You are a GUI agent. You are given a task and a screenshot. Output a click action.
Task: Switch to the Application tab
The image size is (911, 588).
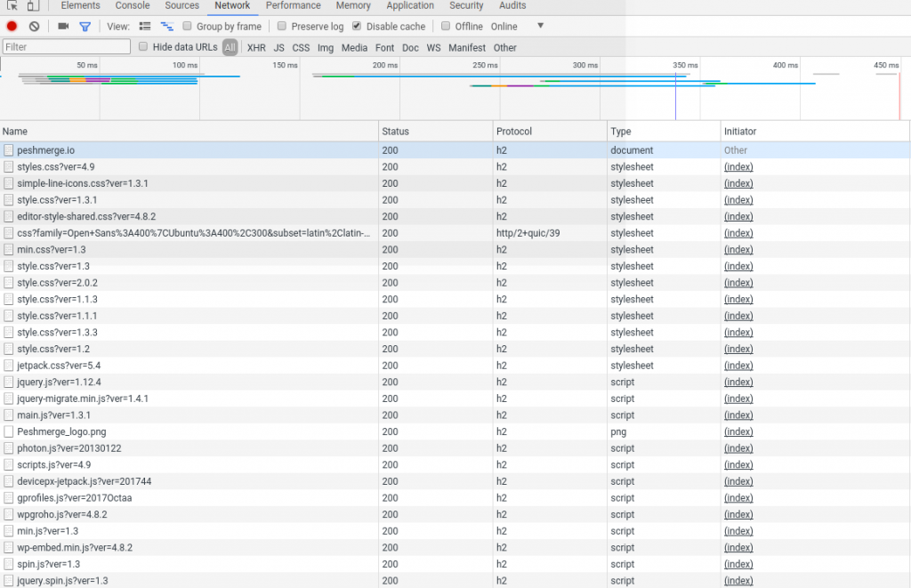[410, 6]
